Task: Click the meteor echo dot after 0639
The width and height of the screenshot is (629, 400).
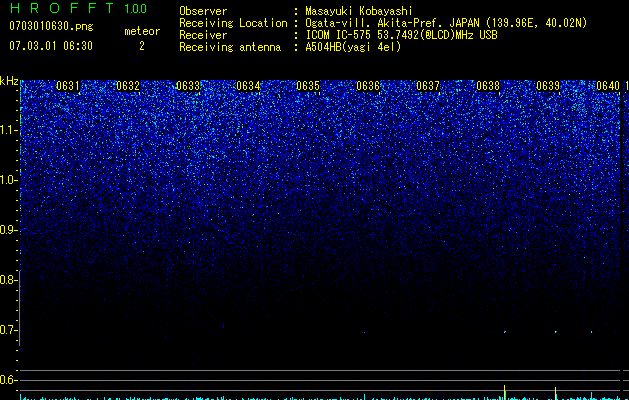Action: tap(556, 332)
